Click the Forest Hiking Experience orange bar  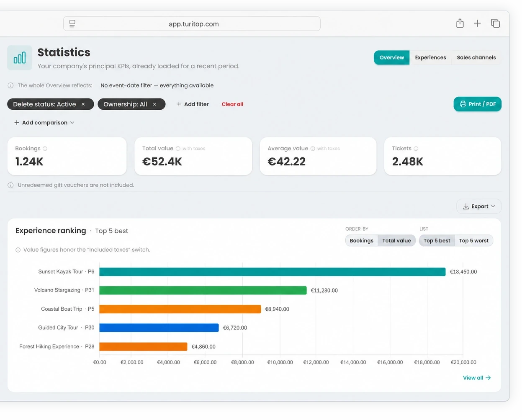tap(143, 347)
